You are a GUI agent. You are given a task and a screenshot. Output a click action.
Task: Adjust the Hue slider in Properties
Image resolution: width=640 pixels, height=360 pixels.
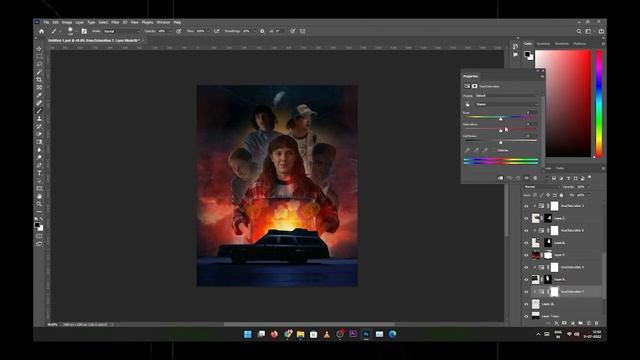point(500,118)
